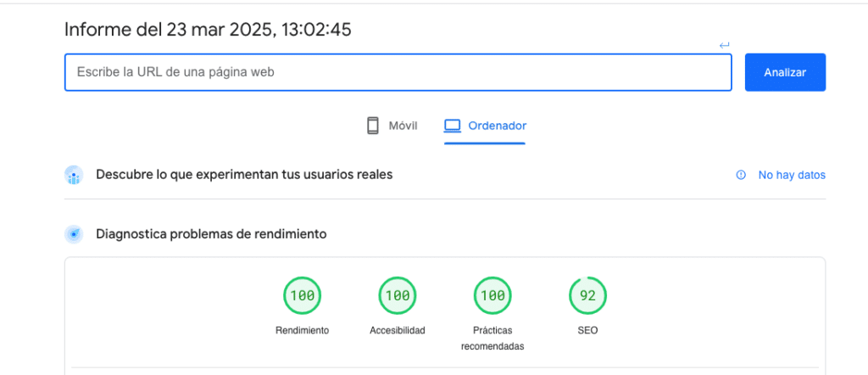Viewport: 868px width, 375px height.
Task: Open the Accesibilidad score gauge showing 100
Action: 398,296
